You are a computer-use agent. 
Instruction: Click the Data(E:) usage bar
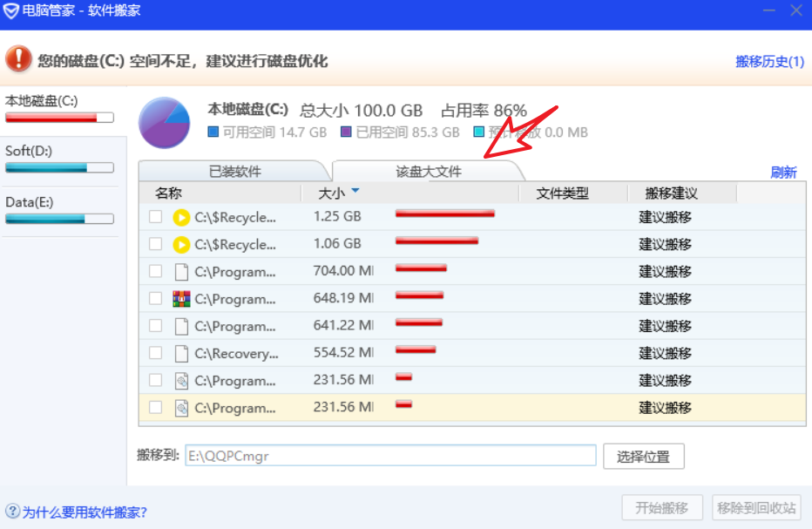pos(59,219)
